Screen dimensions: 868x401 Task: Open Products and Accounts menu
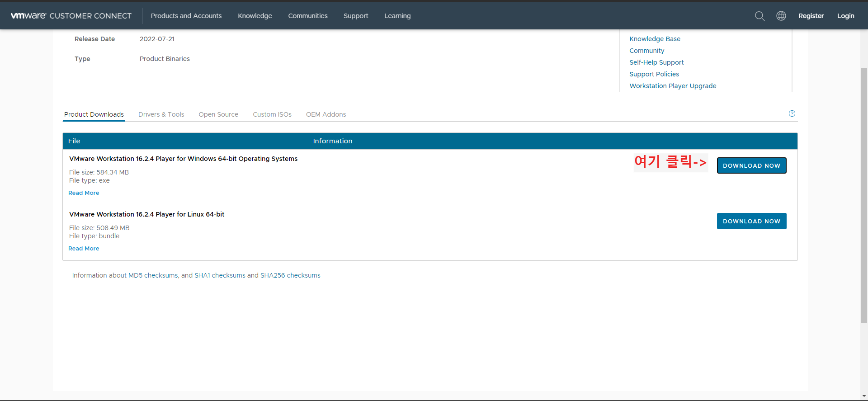tap(186, 16)
